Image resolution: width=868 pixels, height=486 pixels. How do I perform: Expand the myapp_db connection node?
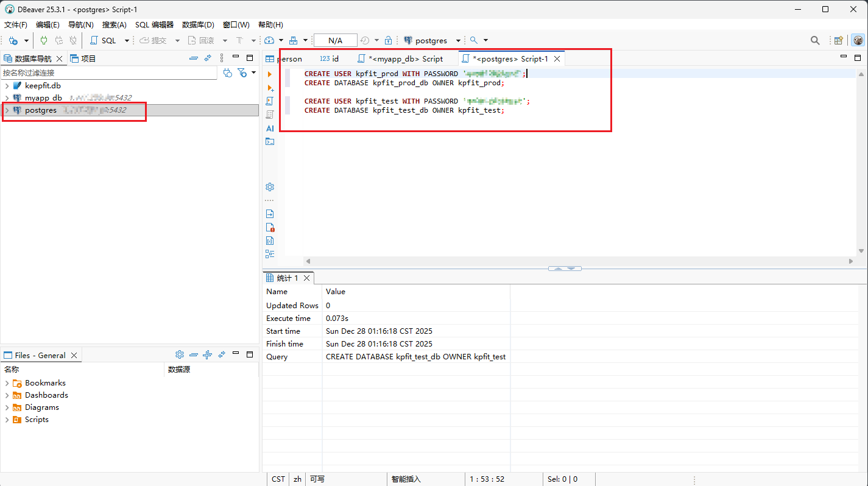(7, 98)
